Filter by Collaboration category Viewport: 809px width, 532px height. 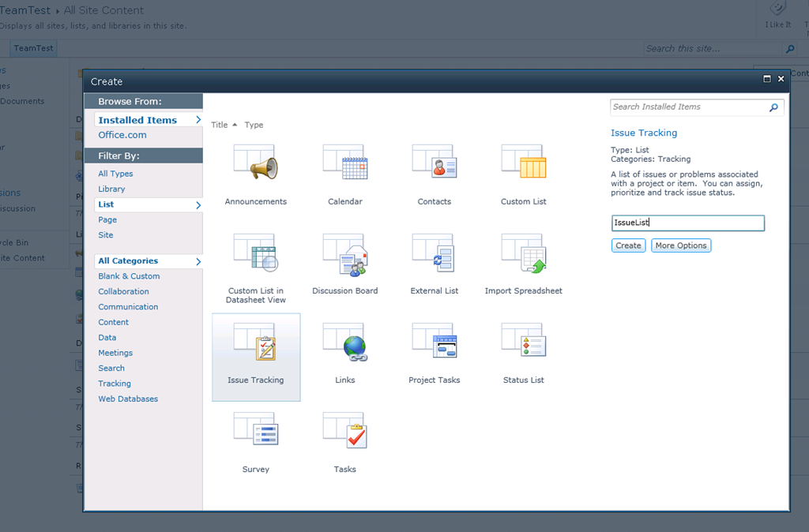pos(123,292)
